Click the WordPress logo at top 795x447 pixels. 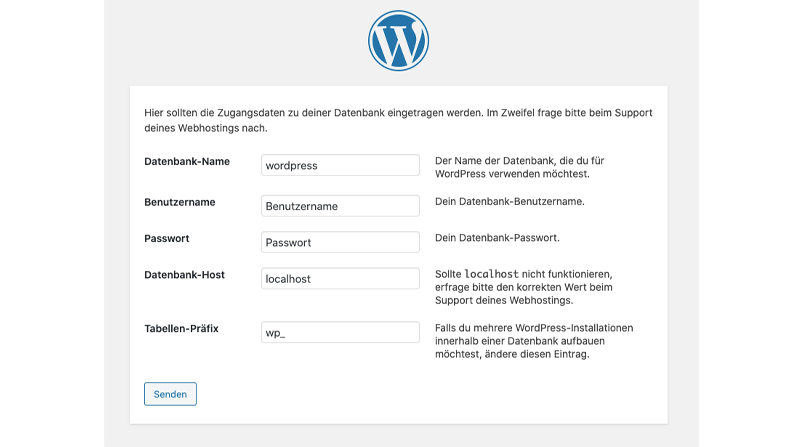pyautogui.click(x=398, y=41)
